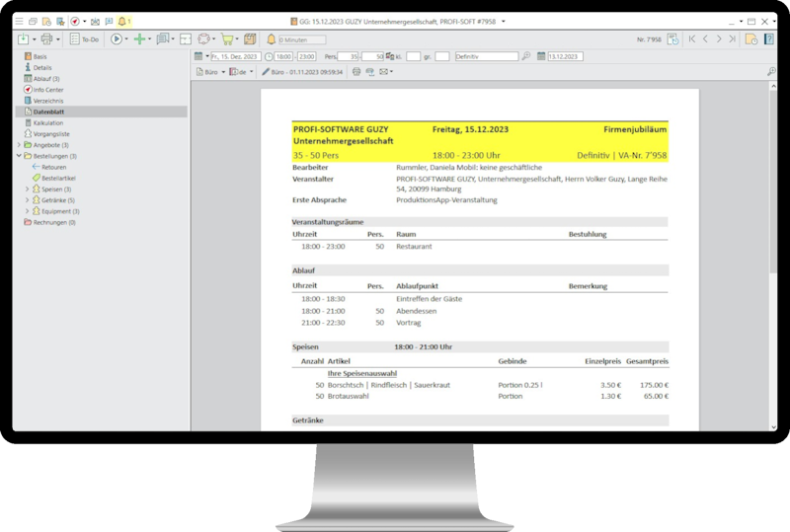The height and width of the screenshot is (532, 790).
Task: Click the end time field 23:00
Action: pos(306,56)
